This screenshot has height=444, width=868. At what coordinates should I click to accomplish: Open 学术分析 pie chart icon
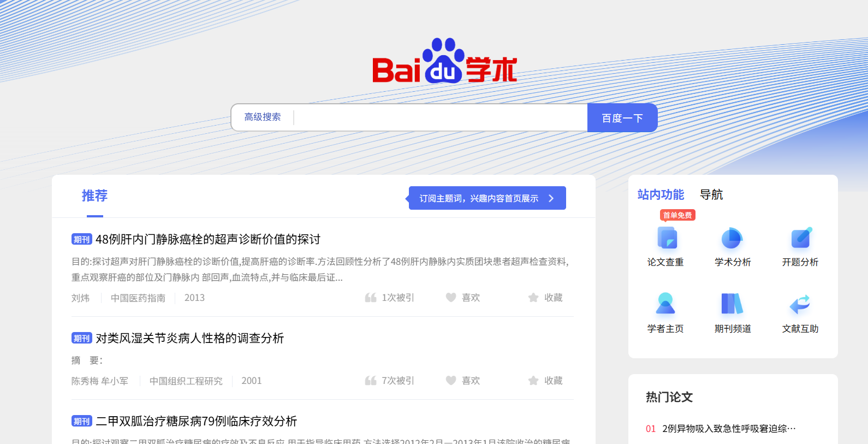732,238
